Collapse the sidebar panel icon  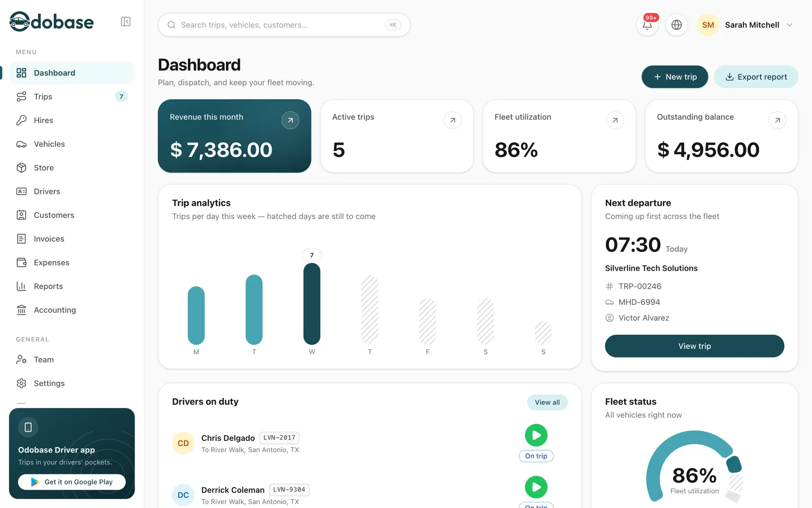coord(126,21)
